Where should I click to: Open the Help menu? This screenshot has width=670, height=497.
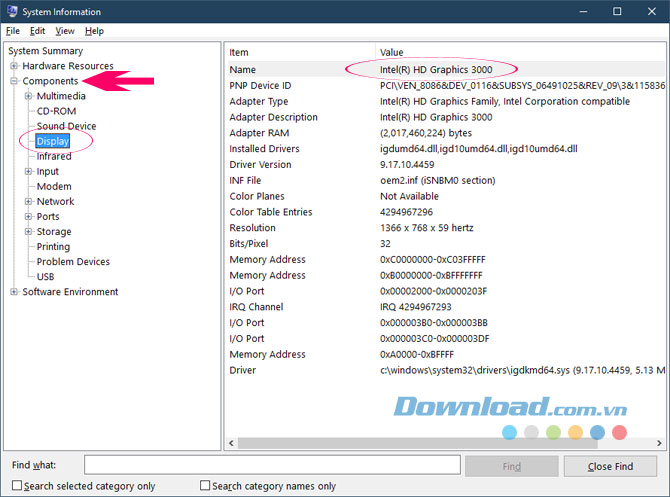pyautogui.click(x=94, y=31)
